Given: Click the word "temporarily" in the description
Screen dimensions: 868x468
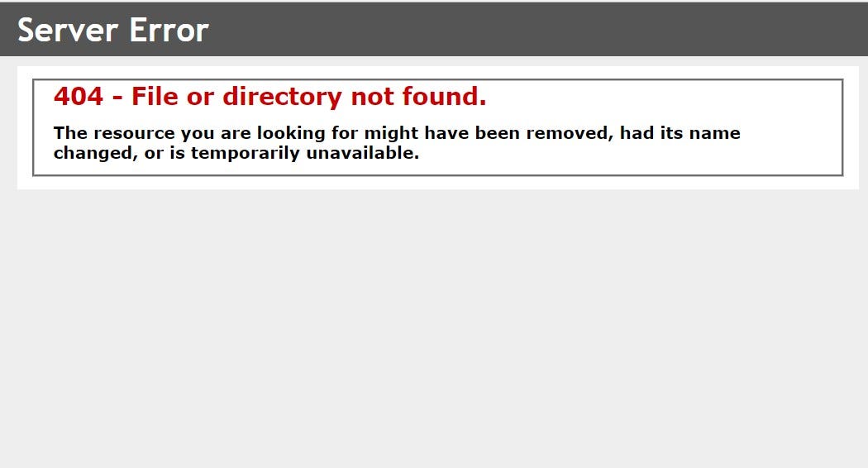Looking at the screenshot, I should click(246, 154).
